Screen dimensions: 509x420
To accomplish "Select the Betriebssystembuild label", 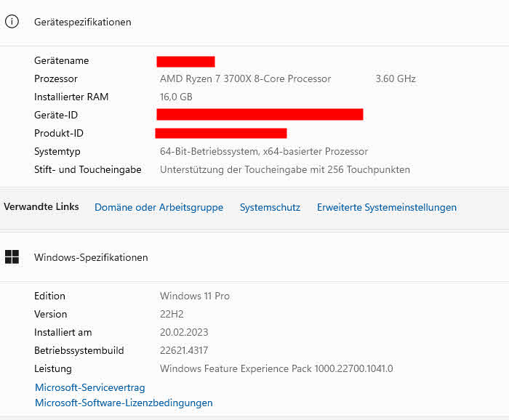I will click(x=79, y=350).
